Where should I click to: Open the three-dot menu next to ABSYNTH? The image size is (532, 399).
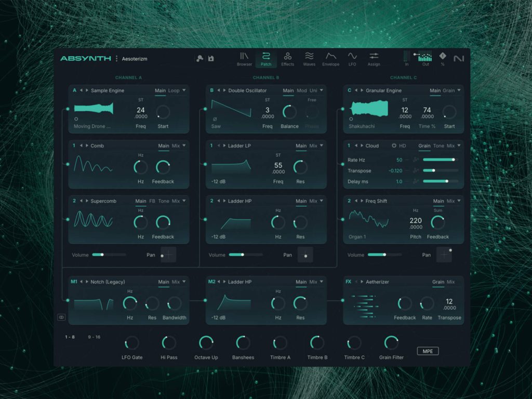[116, 58]
